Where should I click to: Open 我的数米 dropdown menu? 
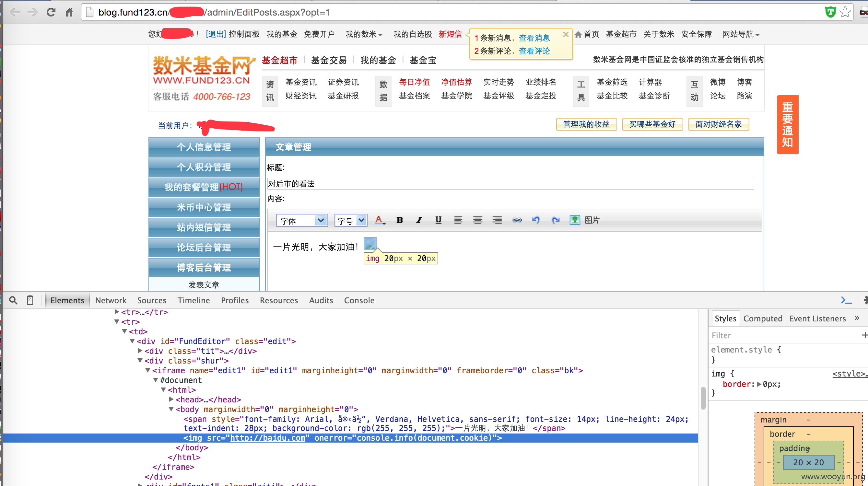coord(364,34)
